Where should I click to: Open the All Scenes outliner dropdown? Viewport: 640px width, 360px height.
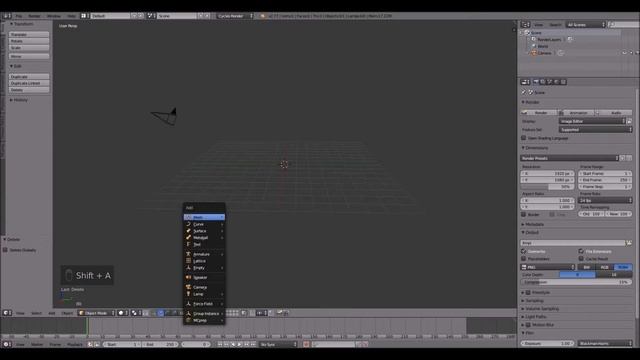pyautogui.click(x=585, y=25)
